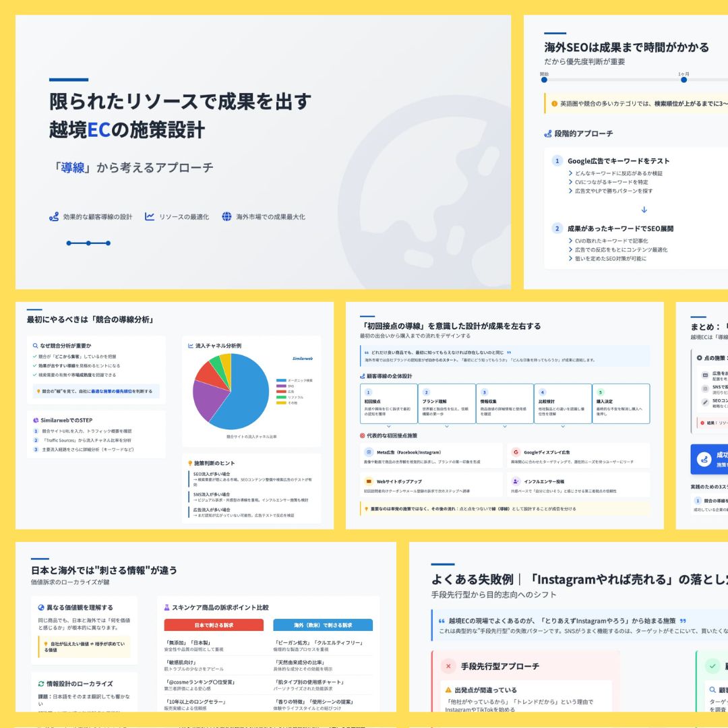Viewport: 728px width, 728px height.
Task: Select blue 海外（欧米）で刺さる訴求 column header
Action: (323, 625)
